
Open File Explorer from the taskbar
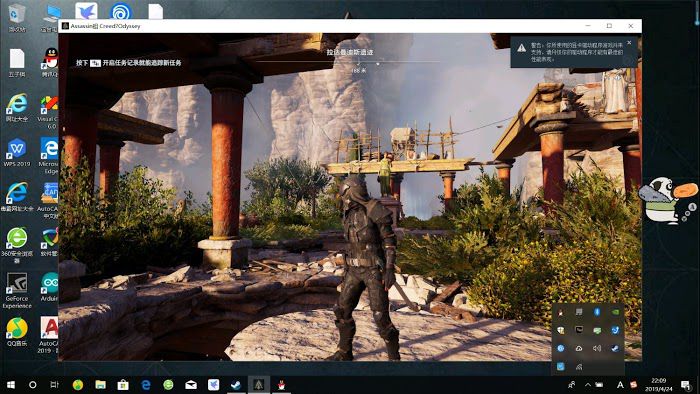[x=100, y=385]
